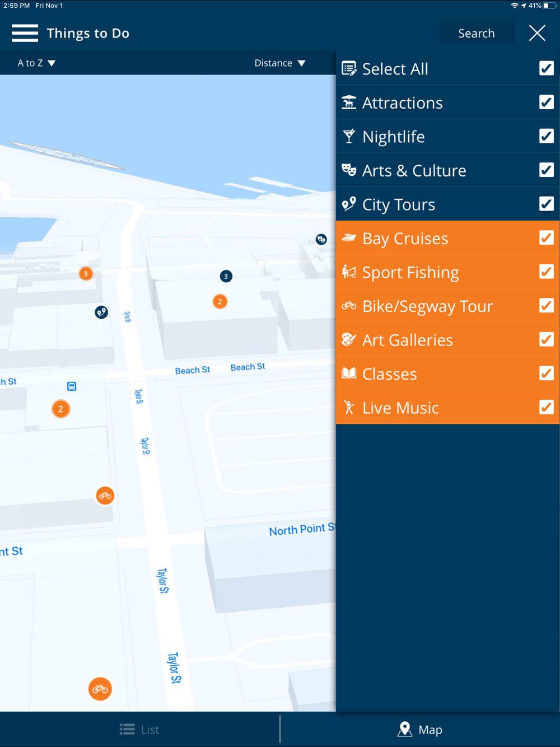
Task: Open the hamburger menu
Action: [x=25, y=33]
